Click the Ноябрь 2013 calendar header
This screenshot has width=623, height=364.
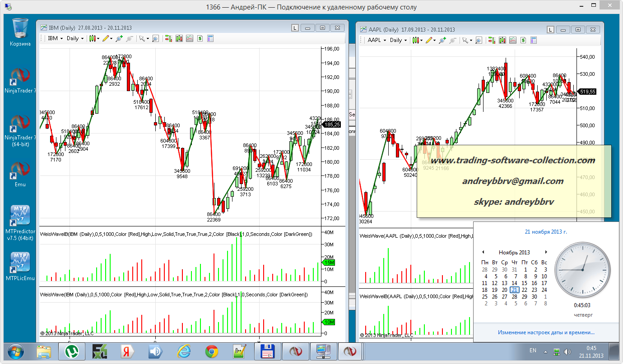tap(514, 252)
